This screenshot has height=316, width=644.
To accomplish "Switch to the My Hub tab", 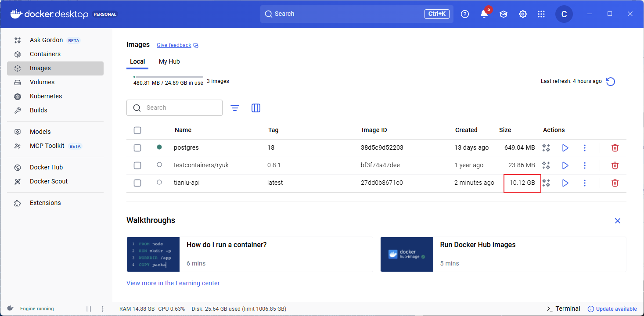I will click(169, 61).
